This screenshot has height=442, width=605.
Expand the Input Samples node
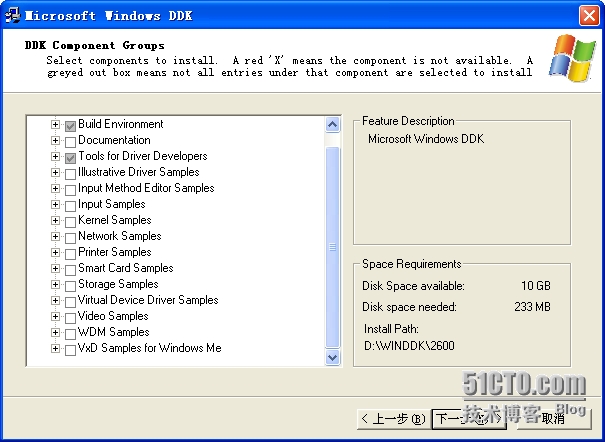[55, 204]
